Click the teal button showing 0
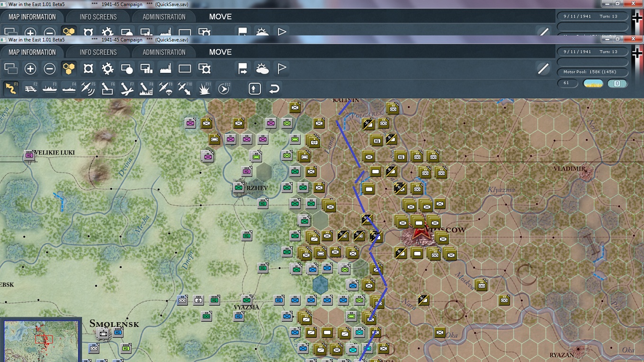 pyautogui.click(x=617, y=83)
